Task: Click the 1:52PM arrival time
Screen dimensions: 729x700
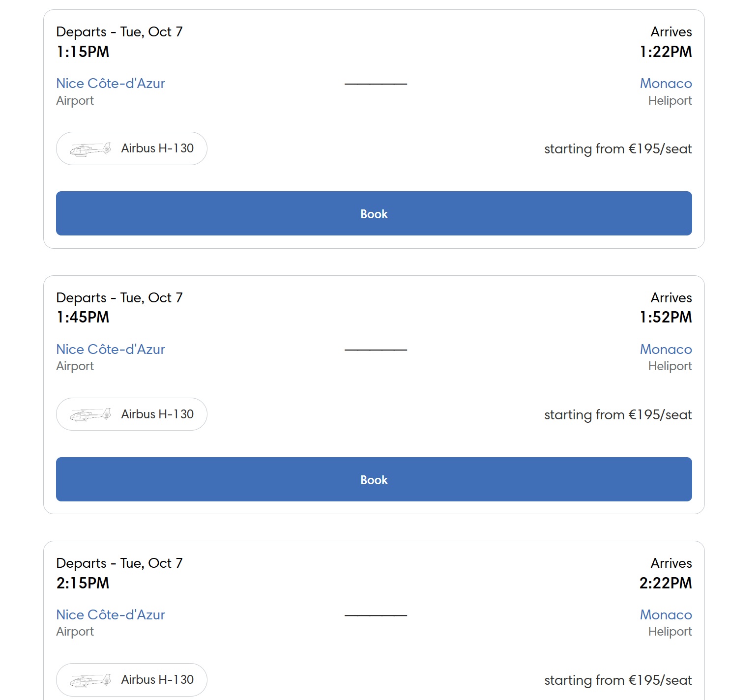Action: pyautogui.click(x=666, y=317)
